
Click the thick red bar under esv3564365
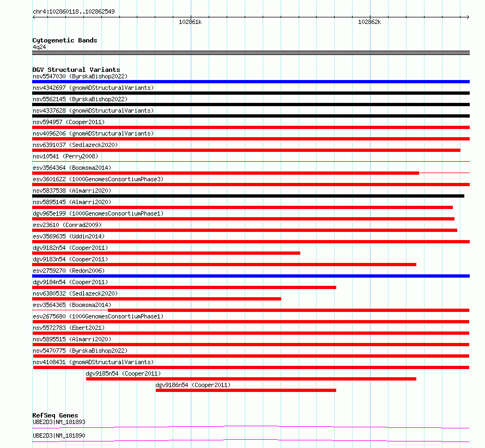pos(289,310)
